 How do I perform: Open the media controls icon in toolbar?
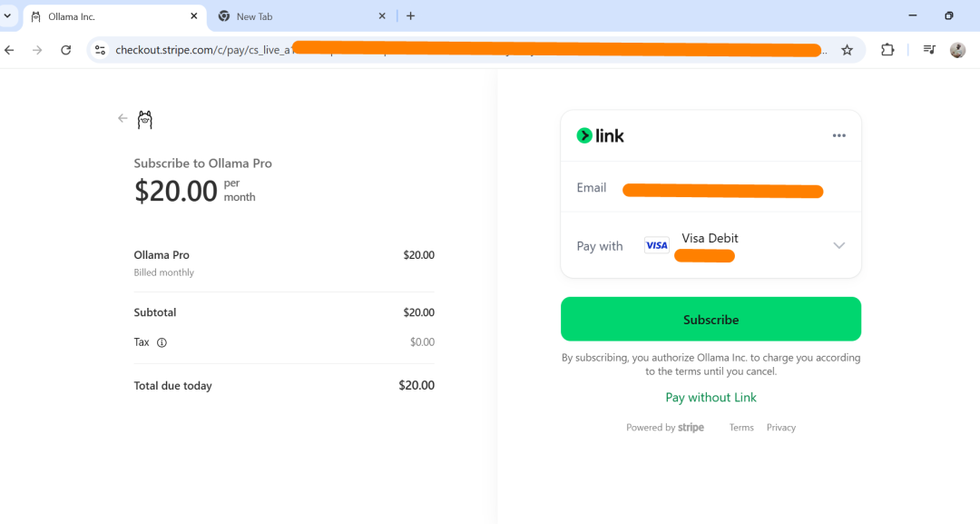click(x=928, y=50)
